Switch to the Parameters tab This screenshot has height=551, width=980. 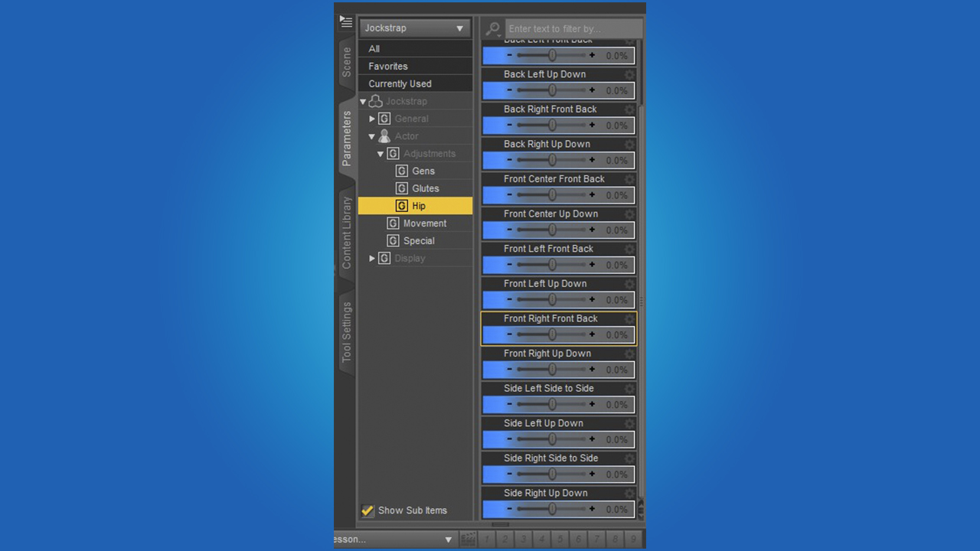347,139
